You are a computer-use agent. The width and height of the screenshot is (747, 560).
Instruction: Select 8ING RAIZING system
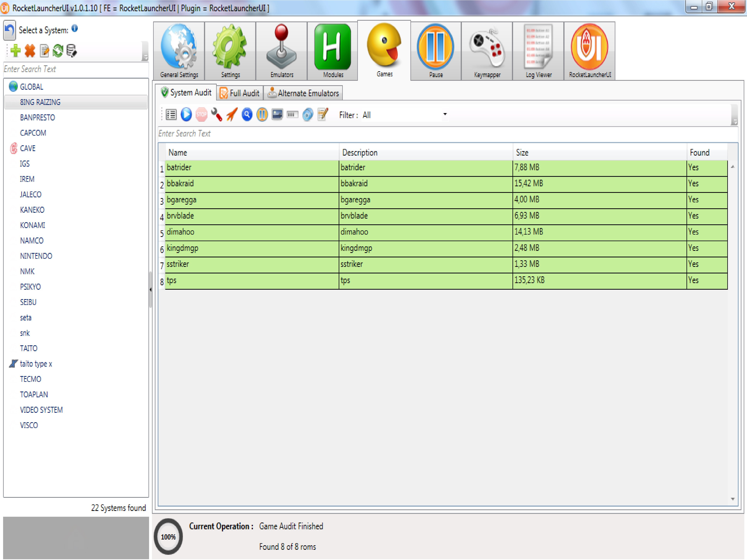click(76, 102)
